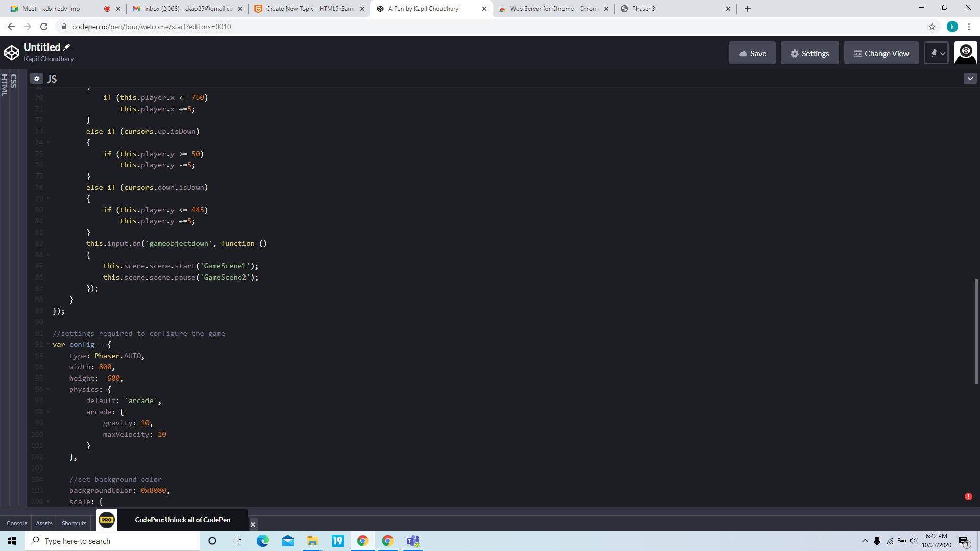Click the volume speaker tray icon
The height and width of the screenshot is (551, 980).
coord(914,541)
